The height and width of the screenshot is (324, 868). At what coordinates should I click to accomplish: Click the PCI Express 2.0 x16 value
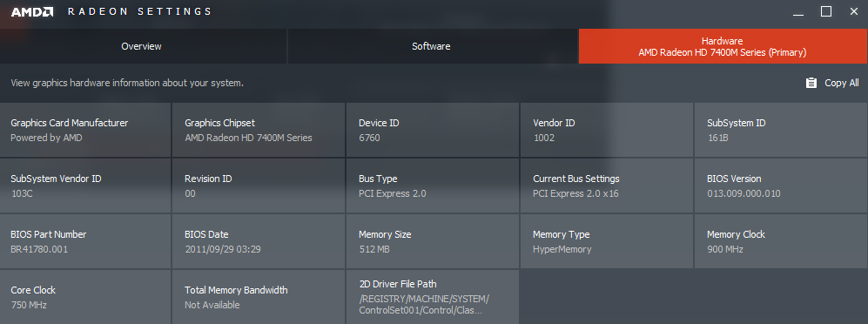(575, 194)
